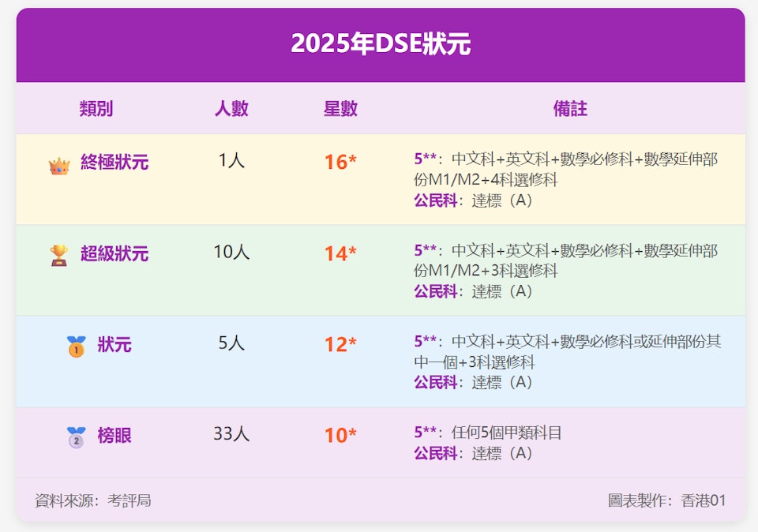The image size is (758, 532).
Task: Click the trophy icon beside 超級狀元
Action: coord(59,255)
